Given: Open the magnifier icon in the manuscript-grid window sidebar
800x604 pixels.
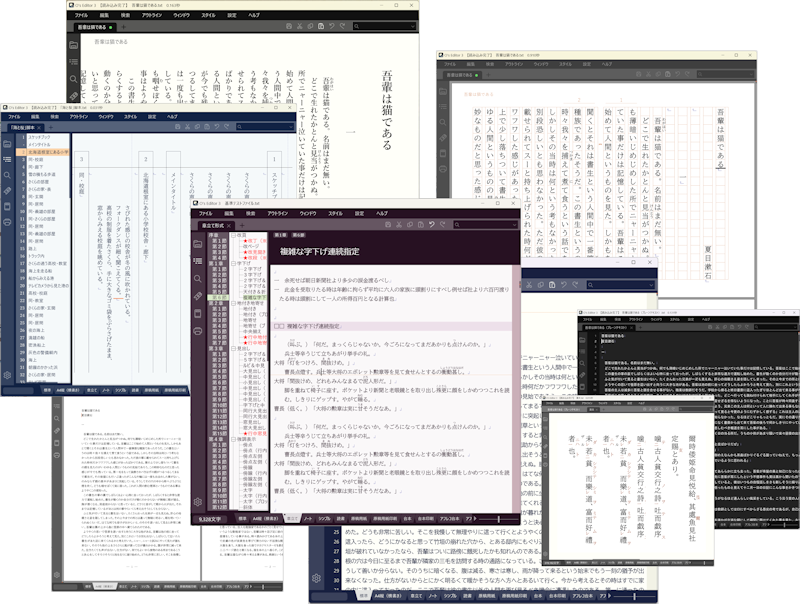Looking at the screenshot, I should coord(443,122).
